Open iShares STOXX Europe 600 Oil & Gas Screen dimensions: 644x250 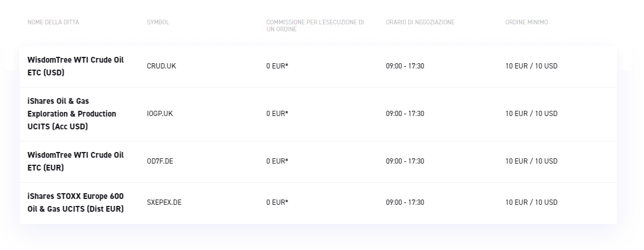pyautogui.click(x=75, y=202)
